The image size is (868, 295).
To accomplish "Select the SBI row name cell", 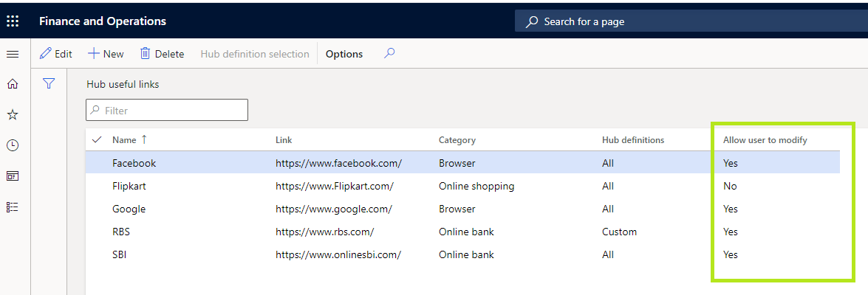I will tap(119, 254).
